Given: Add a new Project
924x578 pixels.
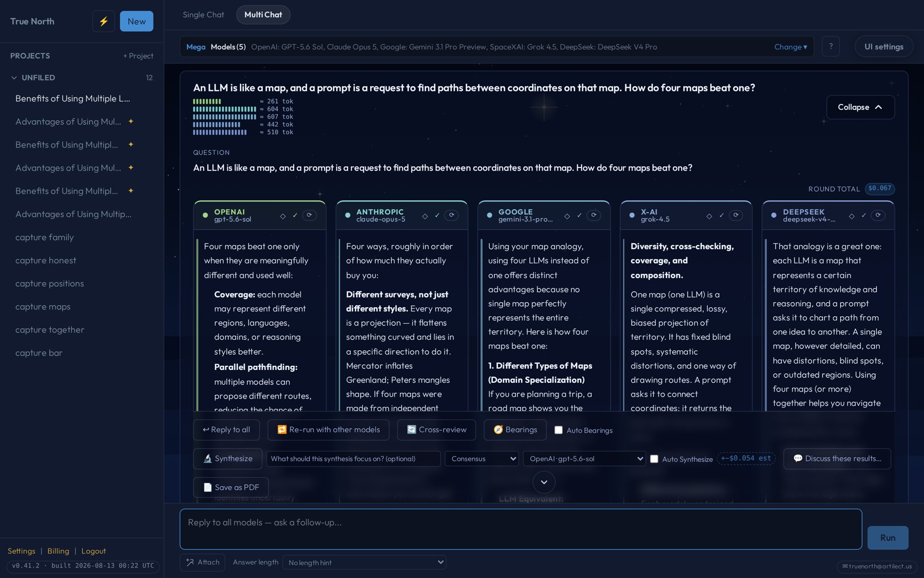Looking at the screenshot, I should pyautogui.click(x=138, y=56).
